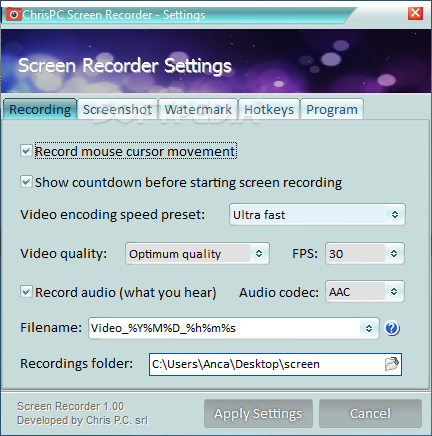This screenshot has height=436, width=432.
Task: Open the FPS dropdown
Action: click(x=365, y=254)
